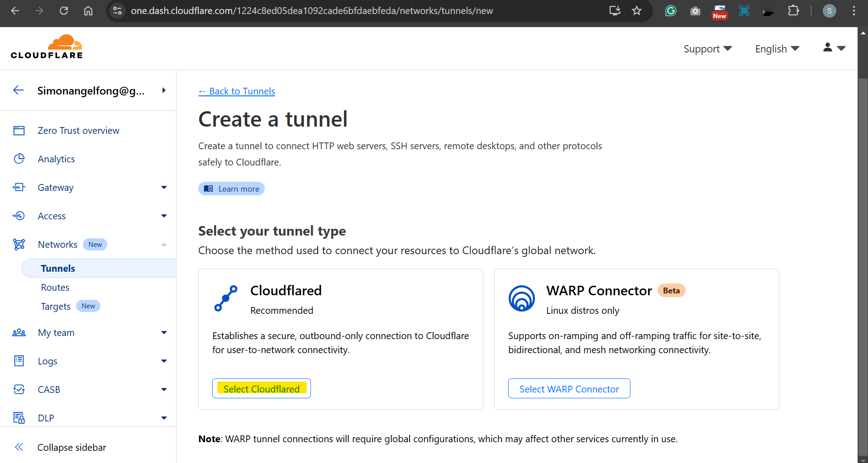This screenshot has width=868, height=463.
Task: Click the Analytics pie chart icon
Action: tap(19, 159)
